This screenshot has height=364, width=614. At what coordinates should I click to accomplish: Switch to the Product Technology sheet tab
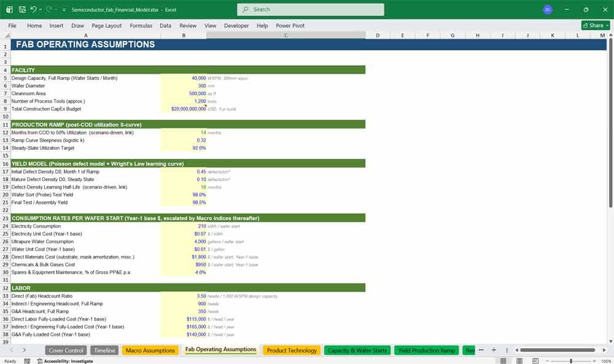[x=292, y=350]
